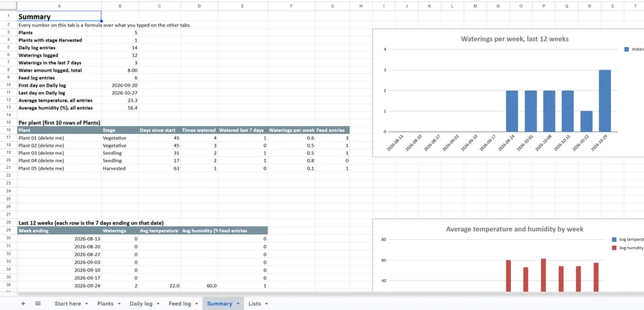Click the 'Days since start' column header cell
This screenshot has height=310, width=644.
[x=160, y=130]
